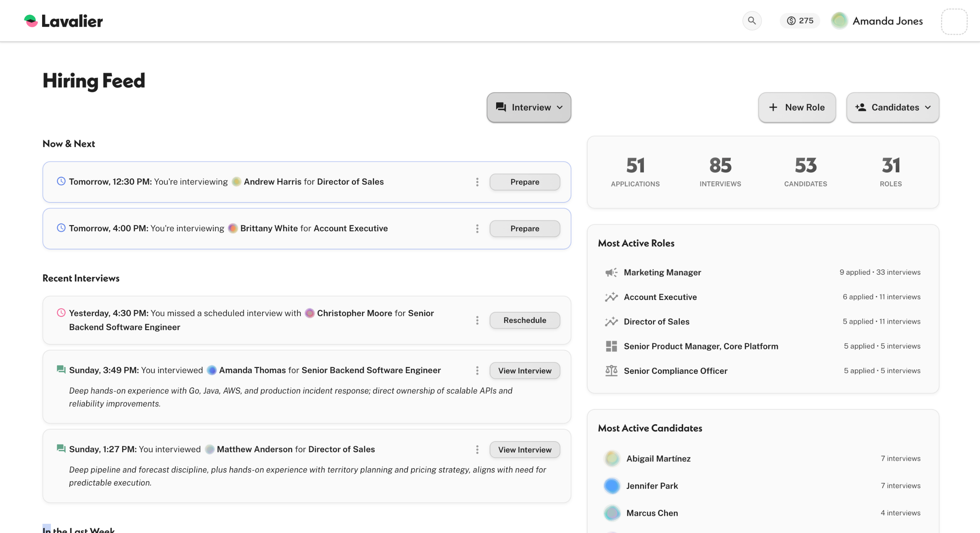
Task: Open three-dot menu for Andrew Harris interview
Action: (x=477, y=182)
